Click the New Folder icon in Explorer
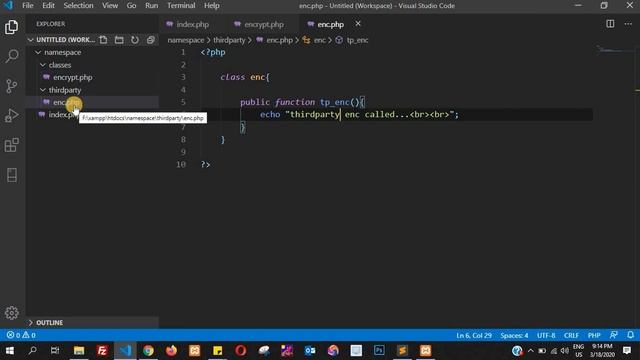The width and height of the screenshot is (640, 360). point(119,40)
